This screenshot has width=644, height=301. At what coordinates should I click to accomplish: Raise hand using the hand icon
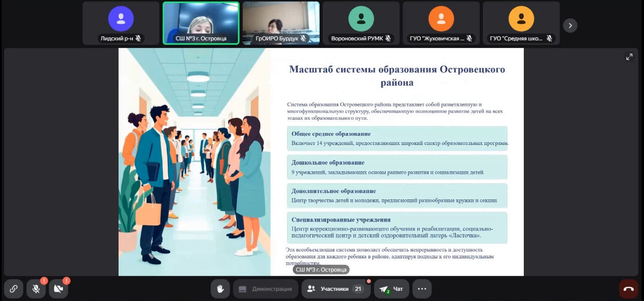220,289
